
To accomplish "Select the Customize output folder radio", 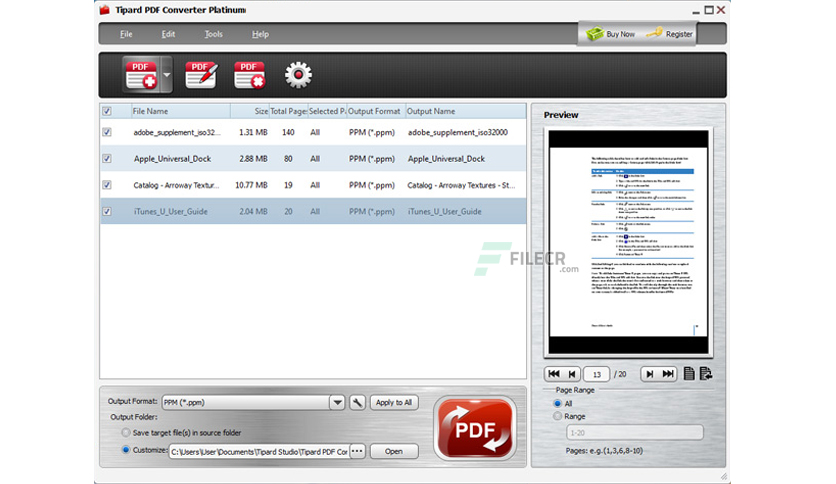I will pos(126,450).
